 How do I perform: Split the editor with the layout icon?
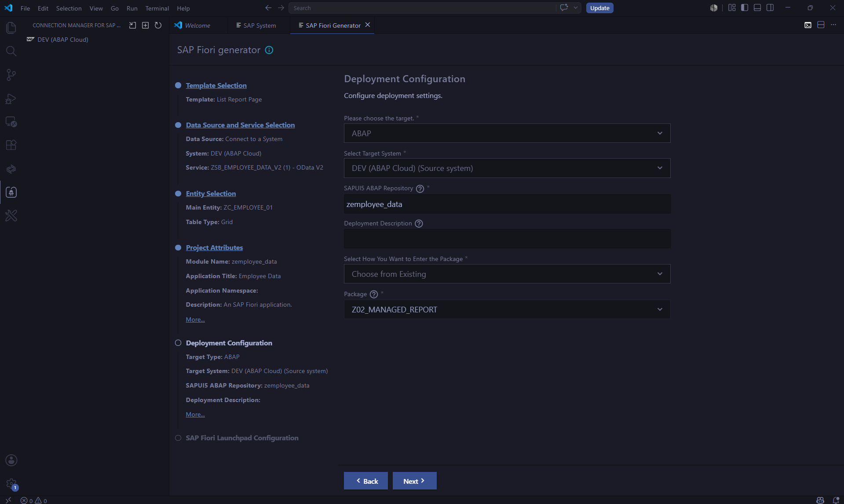pyautogui.click(x=821, y=25)
